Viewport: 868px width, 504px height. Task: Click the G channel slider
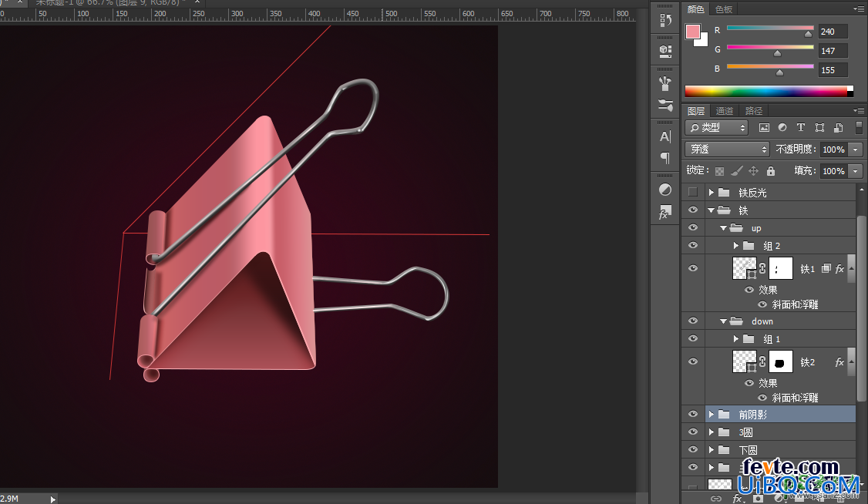pyautogui.click(x=770, y=48)
